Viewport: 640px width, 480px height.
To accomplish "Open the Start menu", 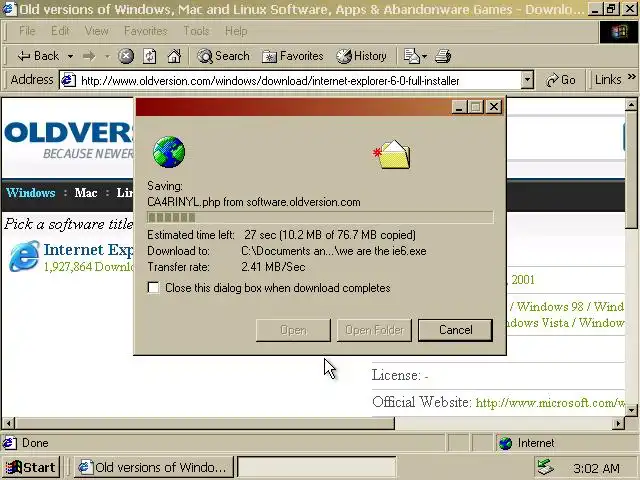I will click(31, 467).
